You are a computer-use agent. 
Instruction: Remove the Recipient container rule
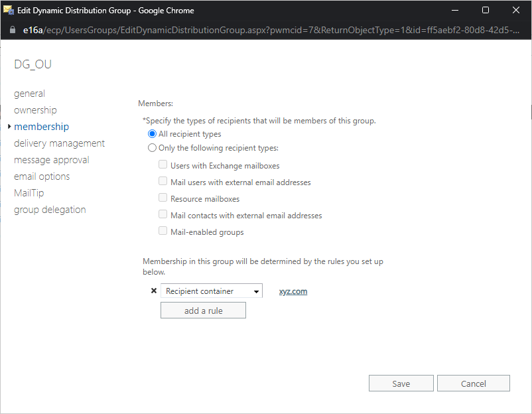[153, 290]
